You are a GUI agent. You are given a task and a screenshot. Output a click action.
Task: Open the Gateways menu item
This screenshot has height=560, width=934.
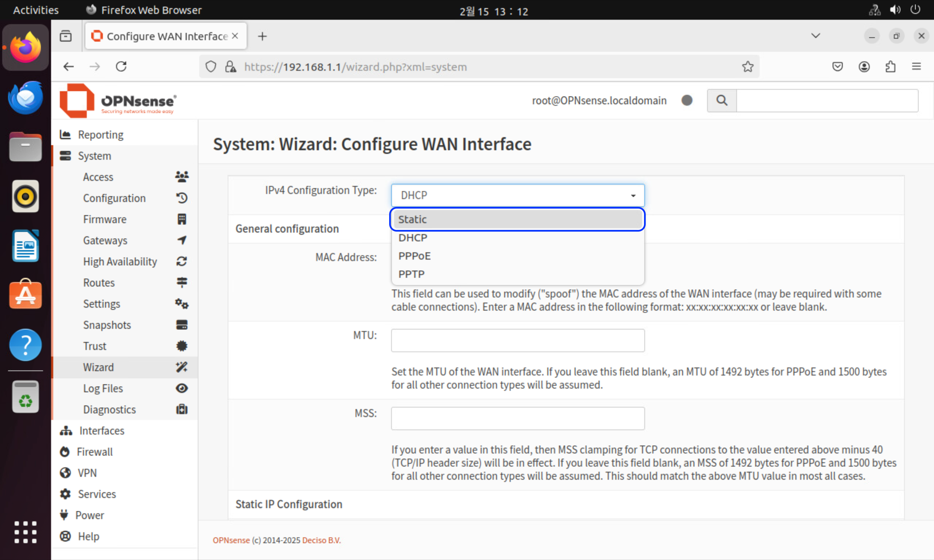[105, 240]
